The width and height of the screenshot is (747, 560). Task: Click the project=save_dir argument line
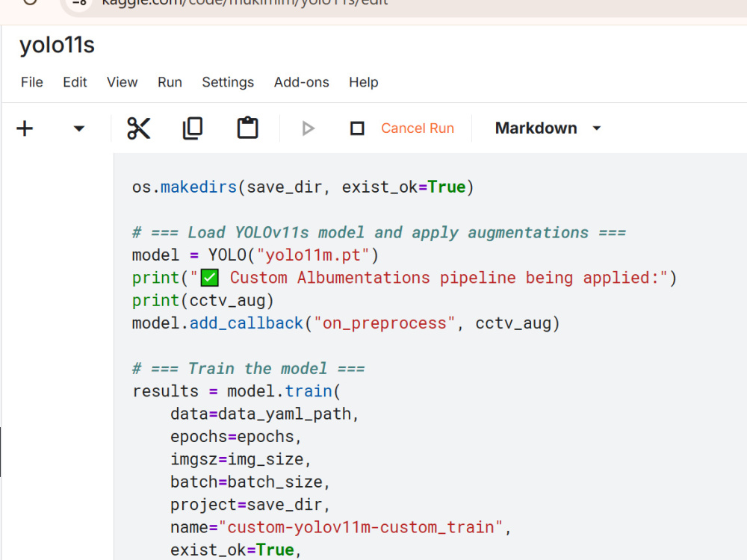(x=250, y=505)
